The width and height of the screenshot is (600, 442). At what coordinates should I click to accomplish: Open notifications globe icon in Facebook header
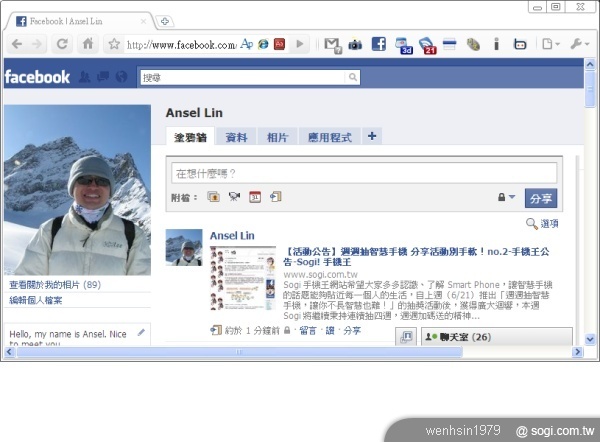pos(122,77)
